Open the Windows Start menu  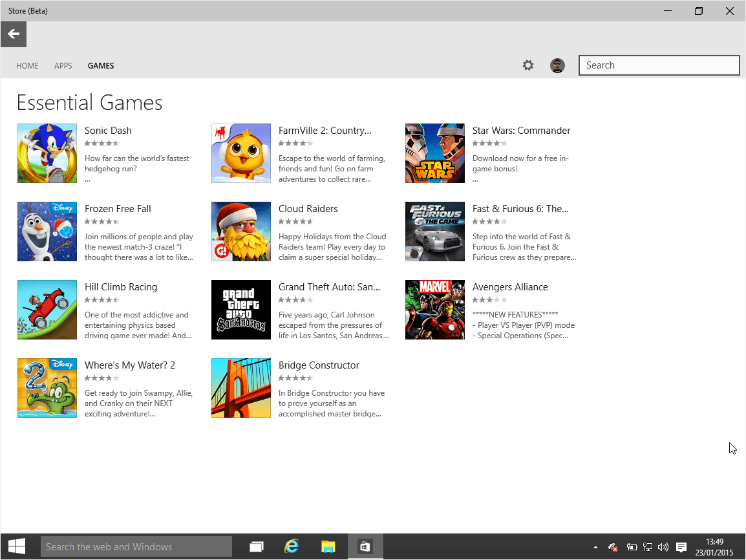click(17, 546)
